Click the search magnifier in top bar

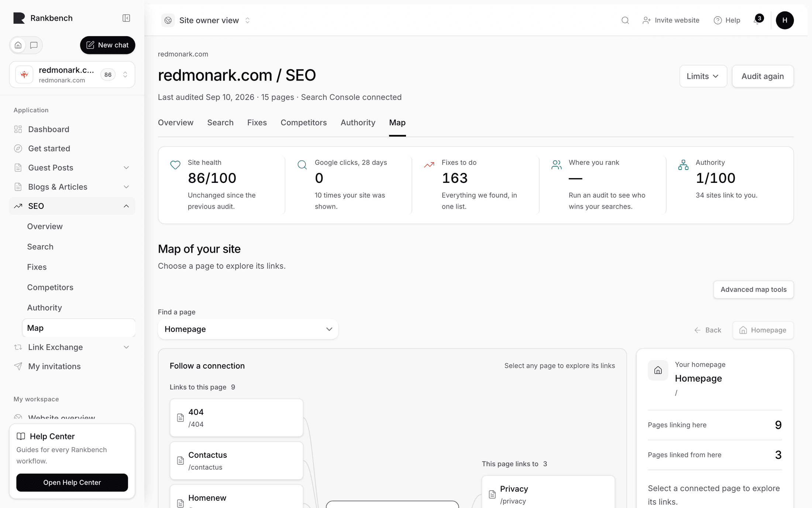click(x=625, y=20)
